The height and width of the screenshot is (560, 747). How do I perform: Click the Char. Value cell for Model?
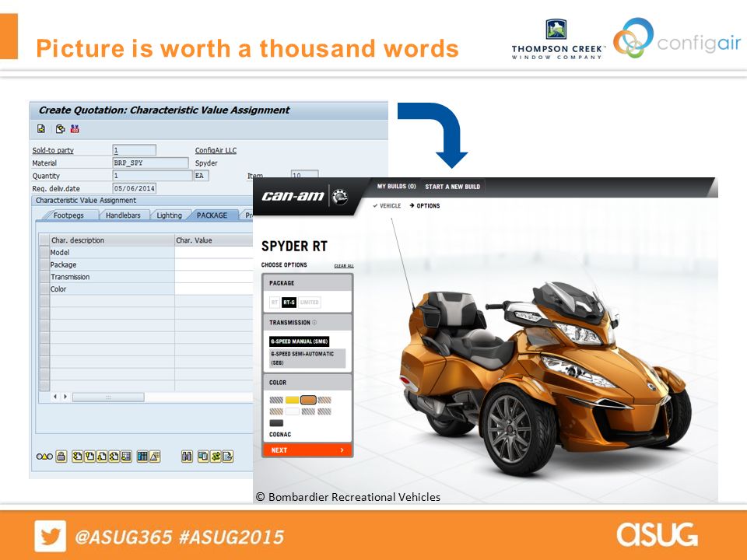213,252
